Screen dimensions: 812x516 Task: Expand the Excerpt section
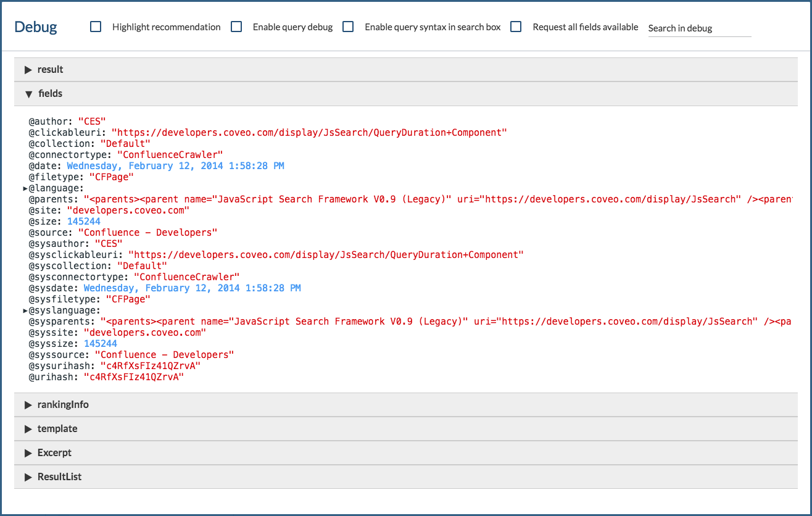[405, 453]
